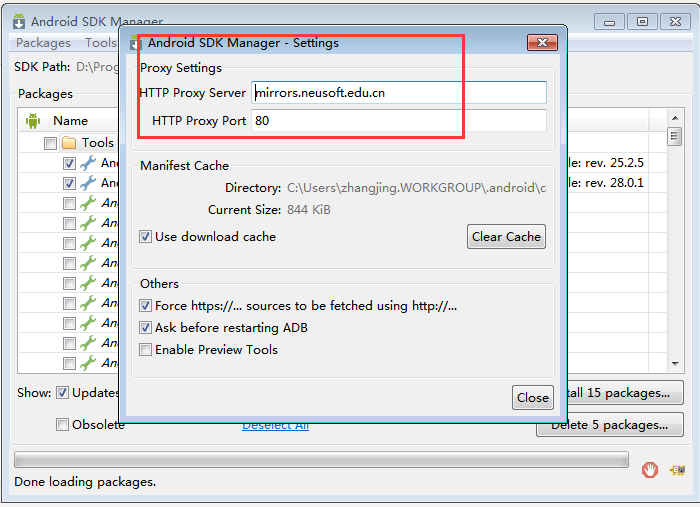Click the Clear Cache button
This screenshot has height=507, width=700.
click(x=506, y=237)
